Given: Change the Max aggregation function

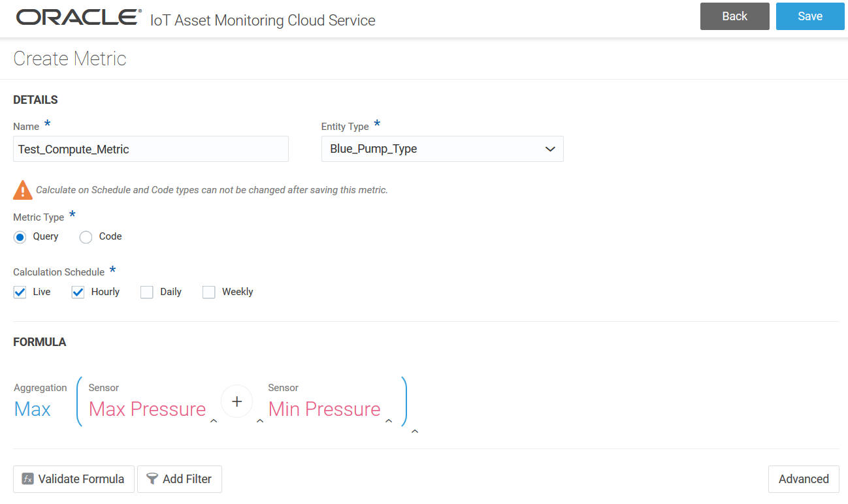Looking at the screenshot, I should [33, 409].
